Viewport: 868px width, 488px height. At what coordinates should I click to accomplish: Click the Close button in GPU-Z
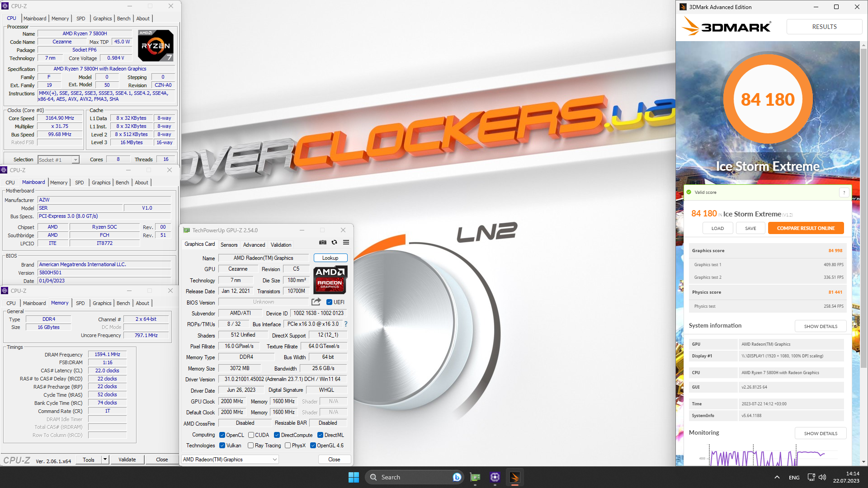[334, 460]
